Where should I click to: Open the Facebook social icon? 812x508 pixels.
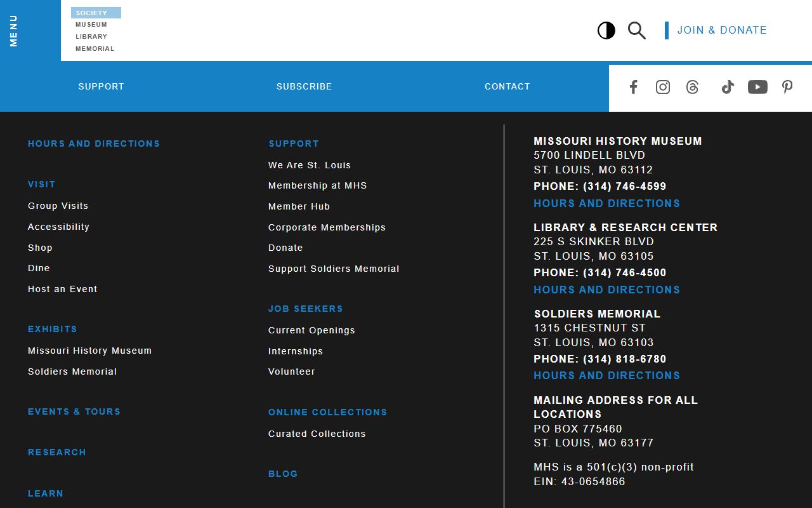[x=633, y=87]
